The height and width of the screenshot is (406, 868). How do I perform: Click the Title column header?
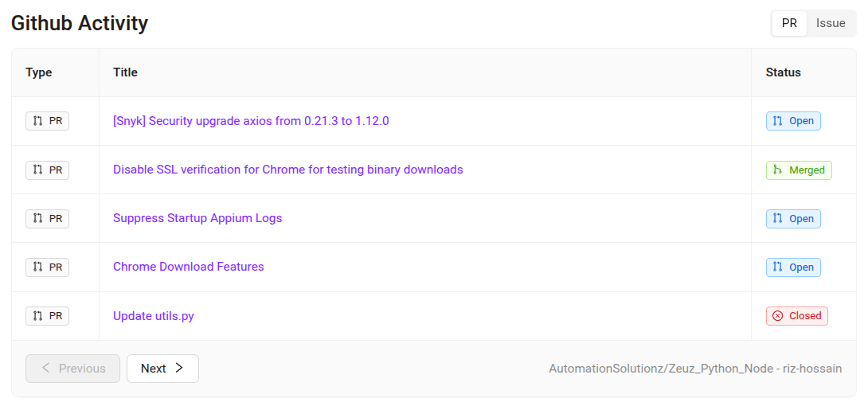click(x=125, y=72)
